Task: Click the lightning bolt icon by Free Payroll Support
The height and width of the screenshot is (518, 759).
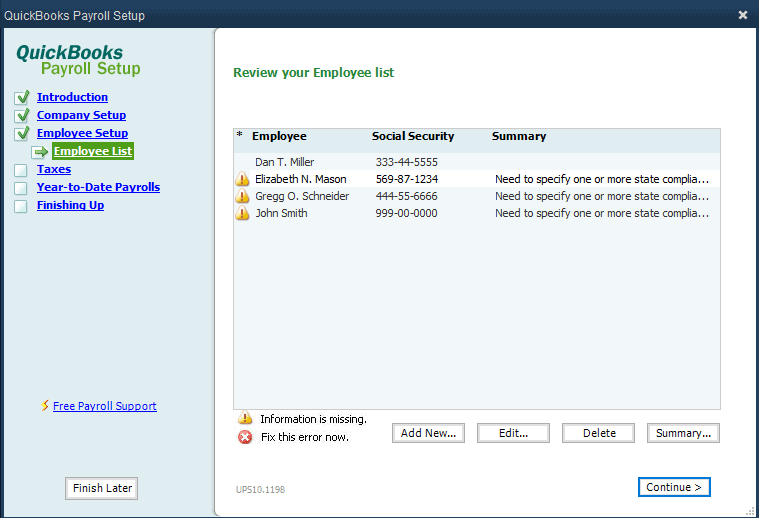Action: [45, 405]
